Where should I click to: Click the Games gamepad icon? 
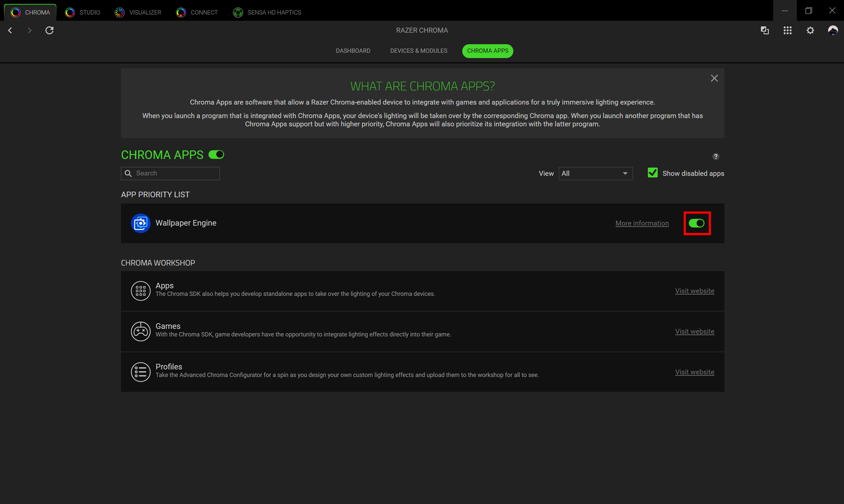140,331
